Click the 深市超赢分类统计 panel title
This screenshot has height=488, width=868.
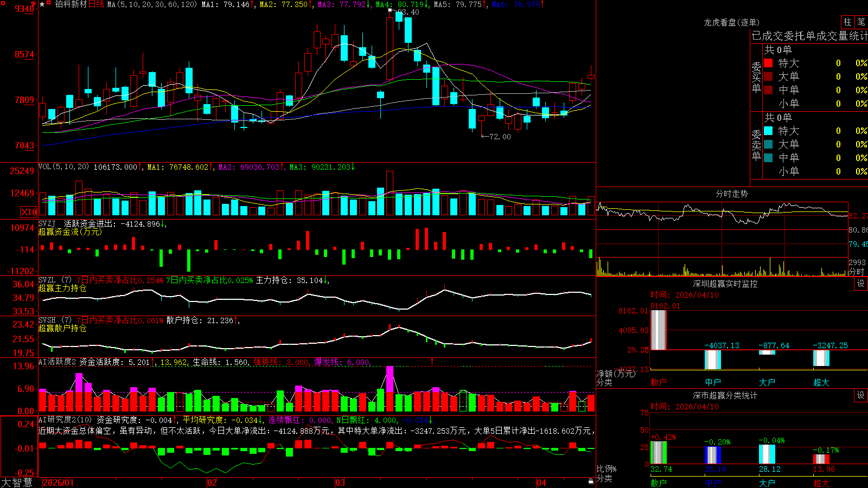tap(725, 395)
